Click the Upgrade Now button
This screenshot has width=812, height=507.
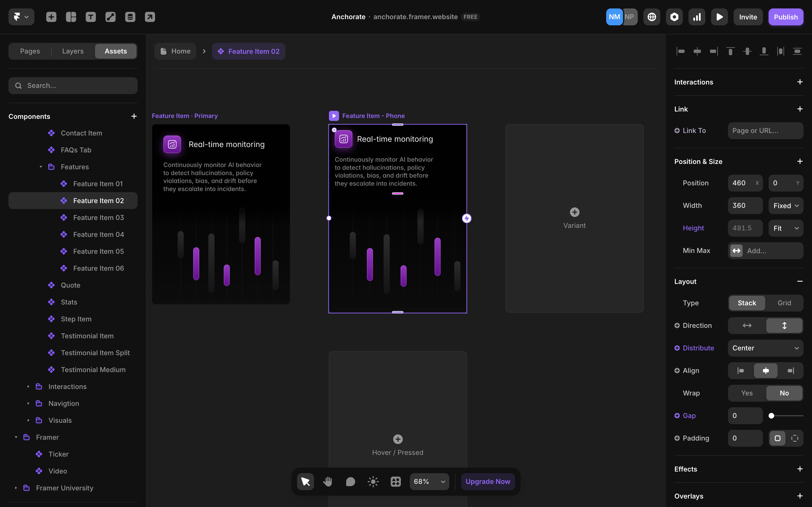tap(487, 482)
